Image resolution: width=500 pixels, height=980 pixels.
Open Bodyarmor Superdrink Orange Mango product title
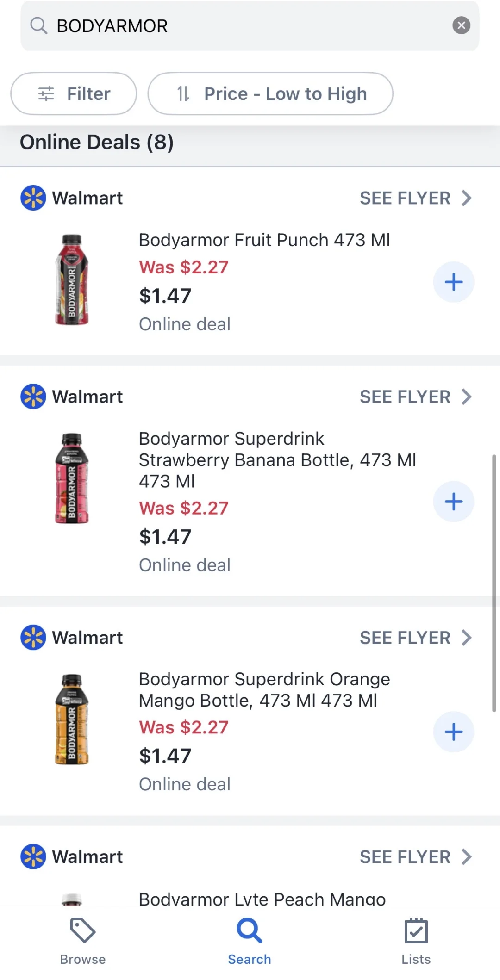click(x=264, y=690)
